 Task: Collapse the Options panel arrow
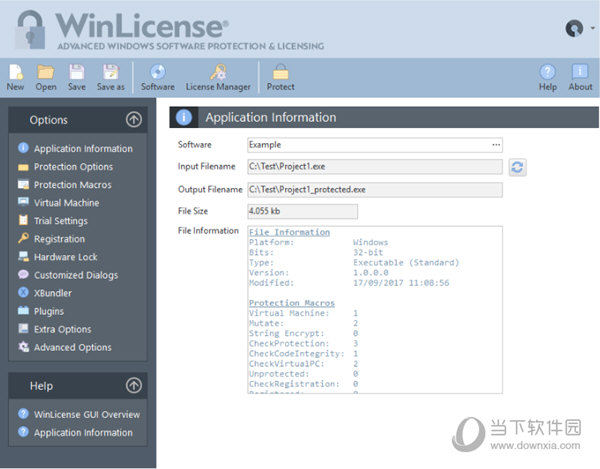(x=134, y=119)
